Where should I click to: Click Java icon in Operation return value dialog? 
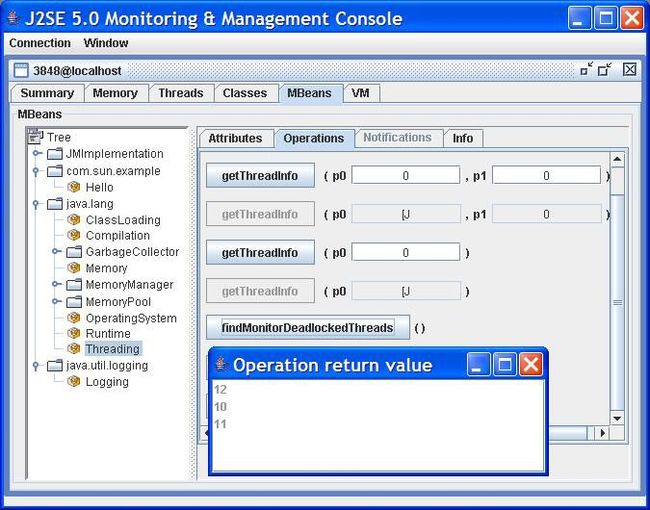click(x=221, y=364)
